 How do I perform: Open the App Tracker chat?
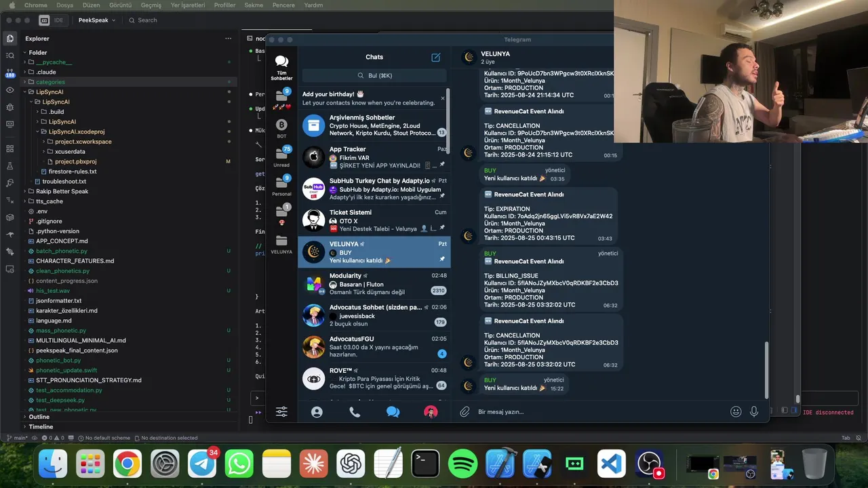click(x=374, y=157)
